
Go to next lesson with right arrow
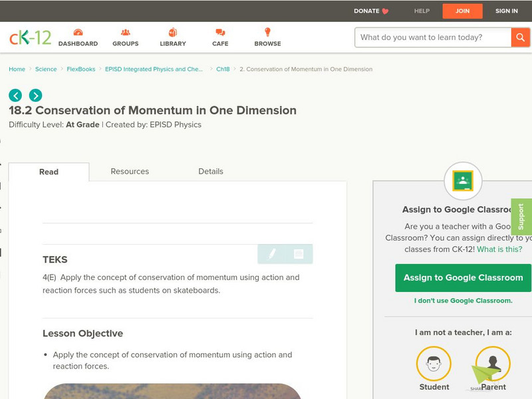(x=35, y=95)
